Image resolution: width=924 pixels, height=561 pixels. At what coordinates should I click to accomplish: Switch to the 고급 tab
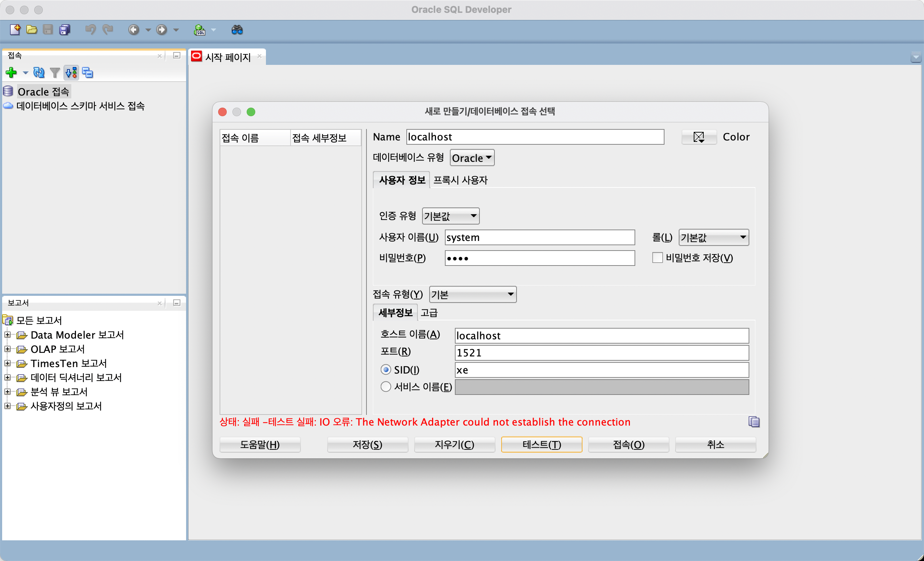(x=429, y=312)
